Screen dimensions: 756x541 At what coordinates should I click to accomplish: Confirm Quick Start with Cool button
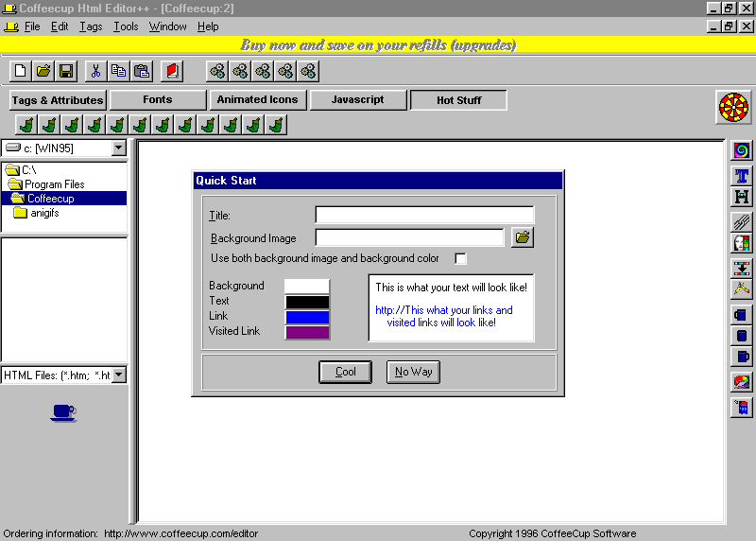click(345, 372)
